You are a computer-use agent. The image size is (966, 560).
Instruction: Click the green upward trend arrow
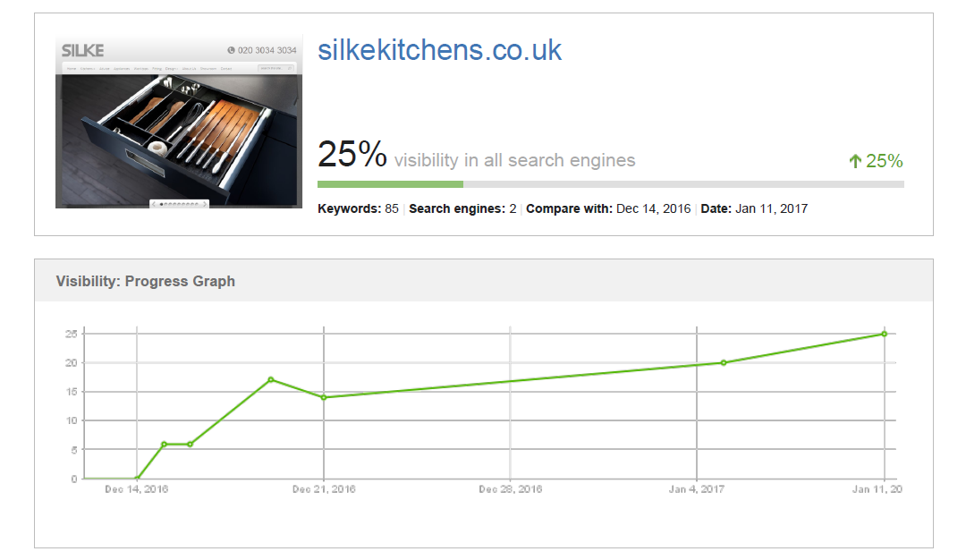click(855, 161)
